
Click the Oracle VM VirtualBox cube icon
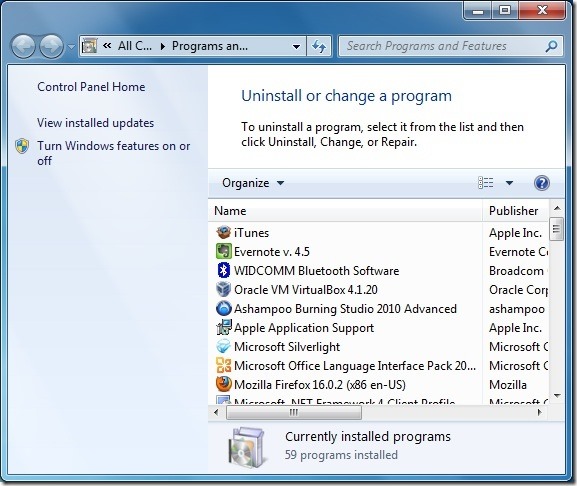coord(223,289)
